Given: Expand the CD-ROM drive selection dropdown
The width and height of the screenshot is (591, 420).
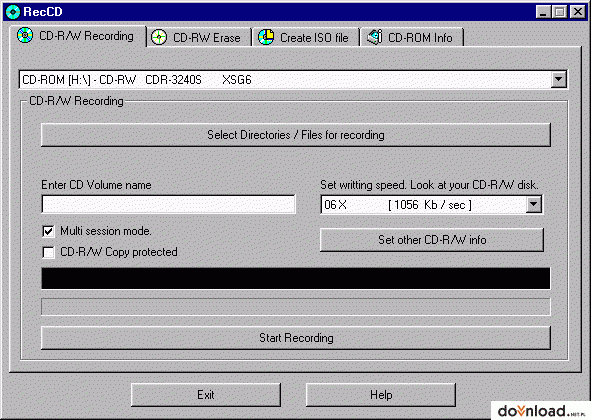Looking at the screenshot, I should point(558,80).
